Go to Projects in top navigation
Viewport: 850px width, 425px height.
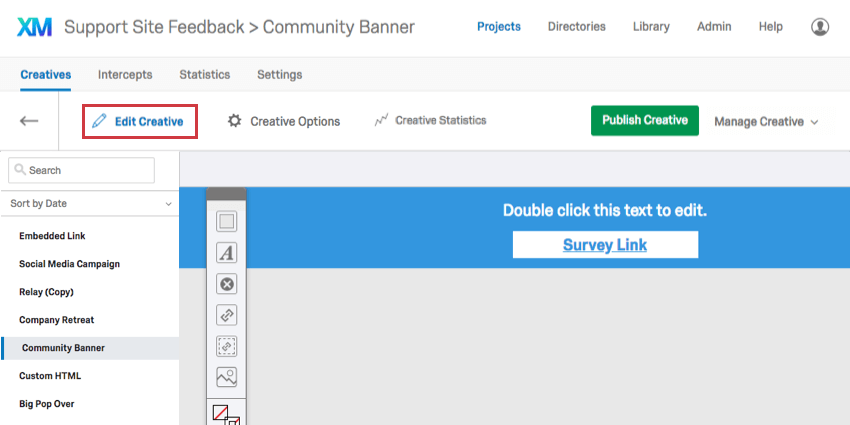499,27
